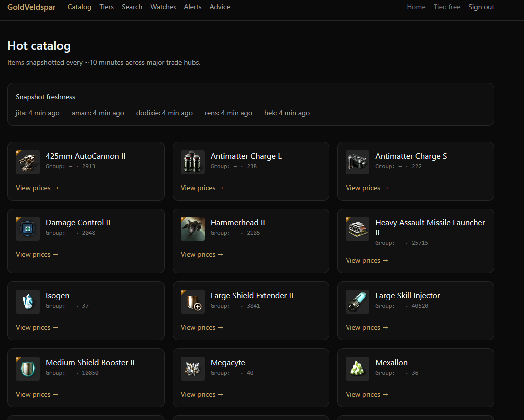View prices for Damage Control II

37,255
